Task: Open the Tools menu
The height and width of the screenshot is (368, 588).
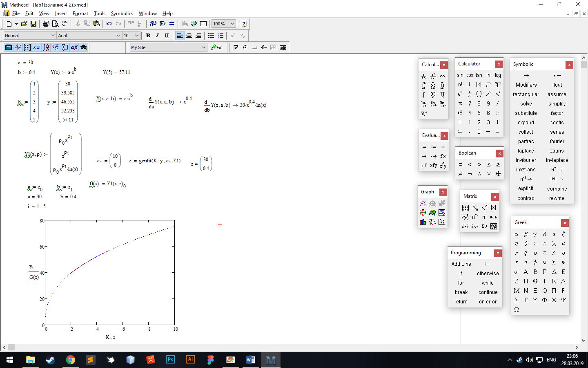Action: tap(100, 13)
